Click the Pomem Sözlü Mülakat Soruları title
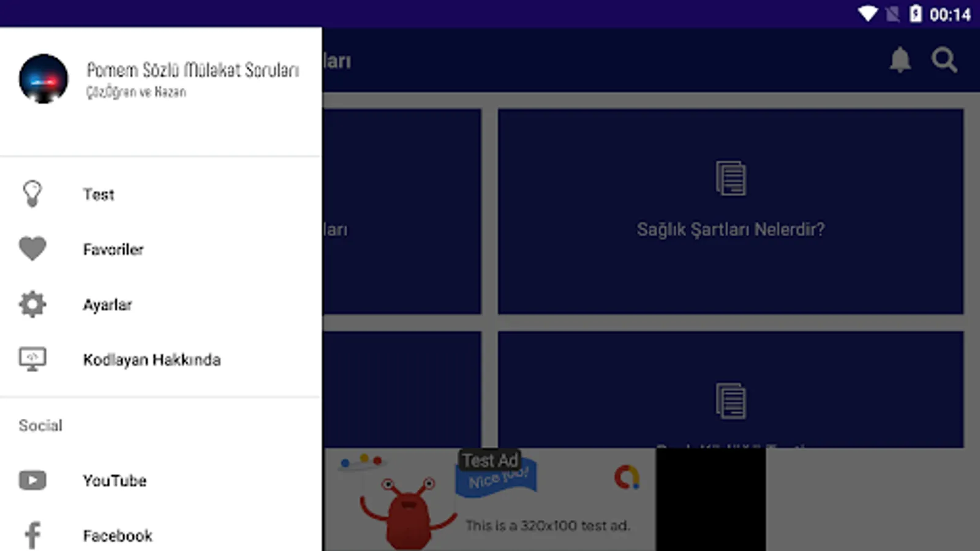This screenshot has height=551, width=980. pyautogui.click(x=193, y=70)
